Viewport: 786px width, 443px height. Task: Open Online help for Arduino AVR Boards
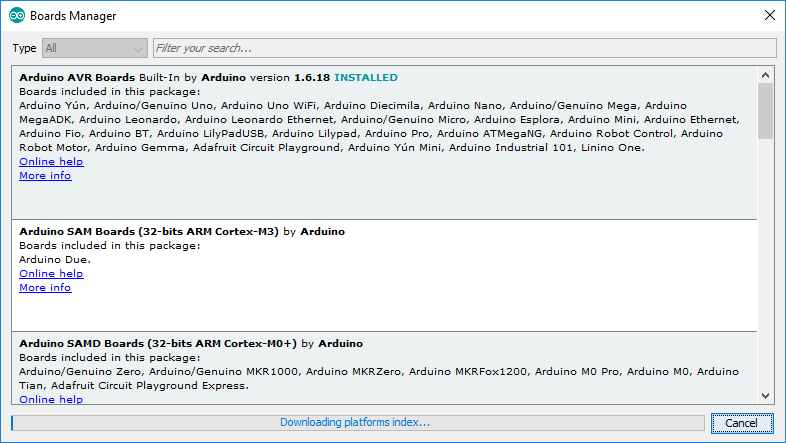(51, 162)
